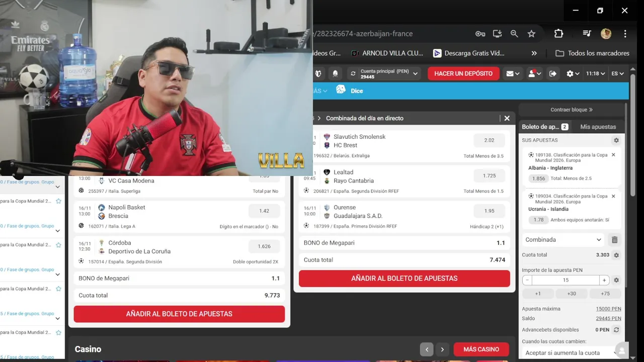The width and height of the screenshot is (644, 362).
Task: Click the 15000 PEN maximum bet link
Action: (608, 309)
